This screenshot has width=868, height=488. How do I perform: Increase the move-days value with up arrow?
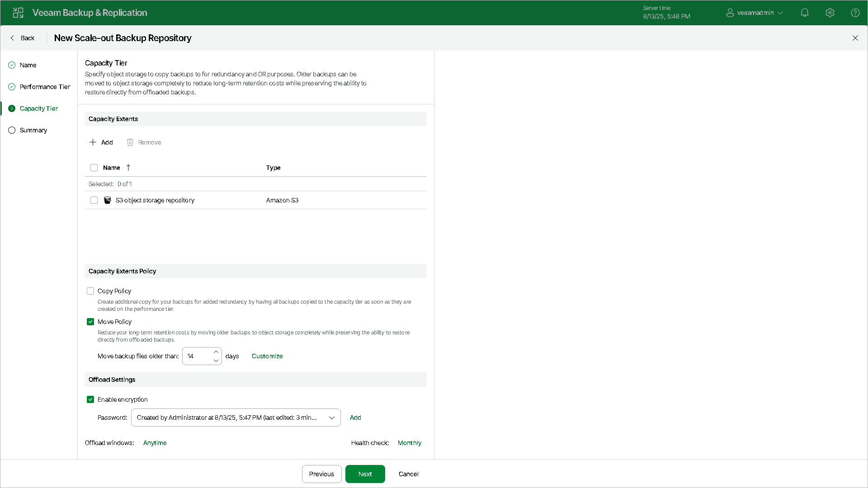coord(216,352)
